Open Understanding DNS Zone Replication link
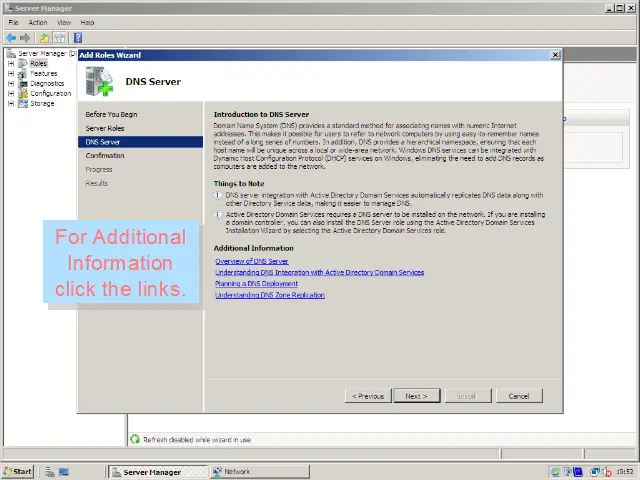640x480 pixels. coord(270,295)
